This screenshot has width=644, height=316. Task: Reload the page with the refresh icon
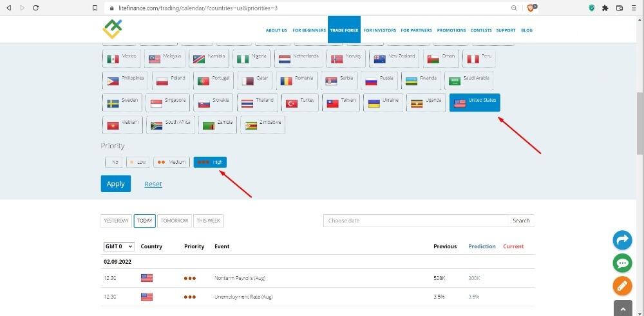pyautogui.click(x=35, y=8)
